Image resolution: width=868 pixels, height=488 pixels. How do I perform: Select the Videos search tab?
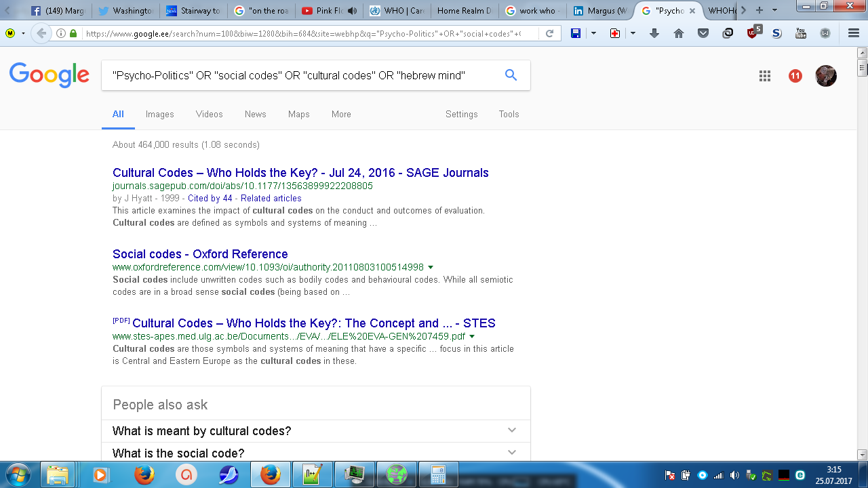coord(210,115)
